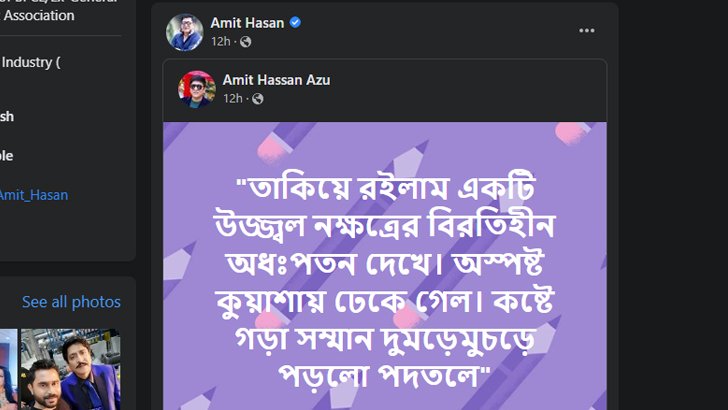The height and width of the screenshot is (410, 728).
Task: Open the Amit Hasan profile name link
Action: pyautogui.click(x=247, y=23)
